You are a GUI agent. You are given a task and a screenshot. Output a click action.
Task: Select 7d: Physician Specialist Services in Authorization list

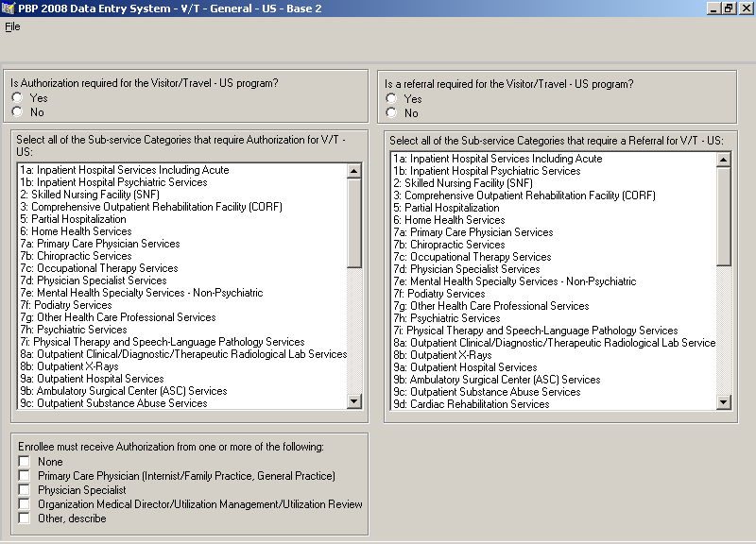pos(182,280)
